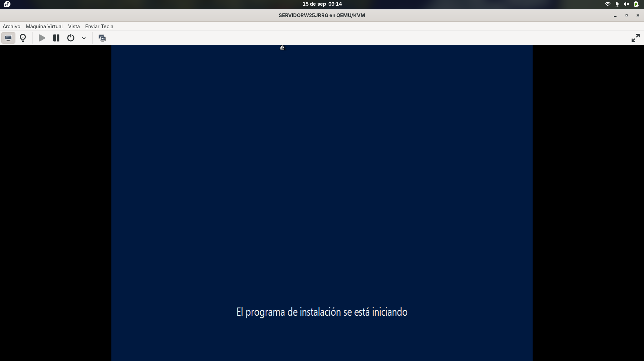The image size is (644, 361).
Task: Close the SERVIDORW25JRRG window
Action: 638,15
